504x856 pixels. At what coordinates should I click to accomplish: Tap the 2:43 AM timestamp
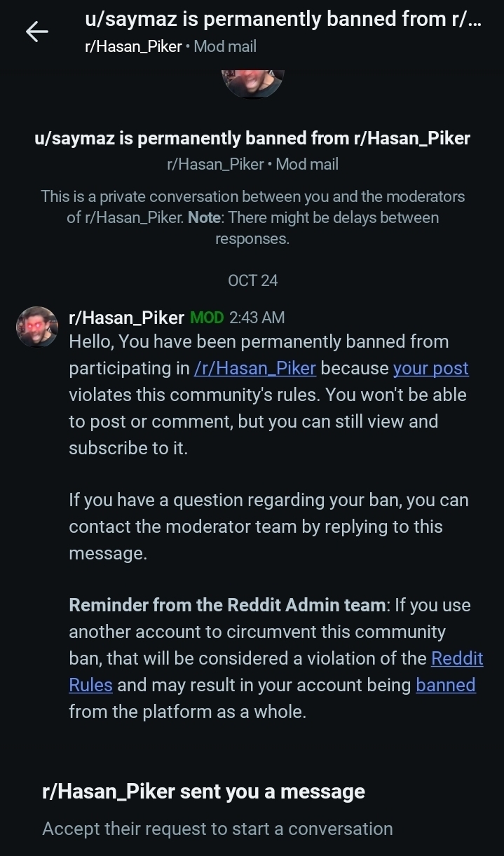point(257,318)
